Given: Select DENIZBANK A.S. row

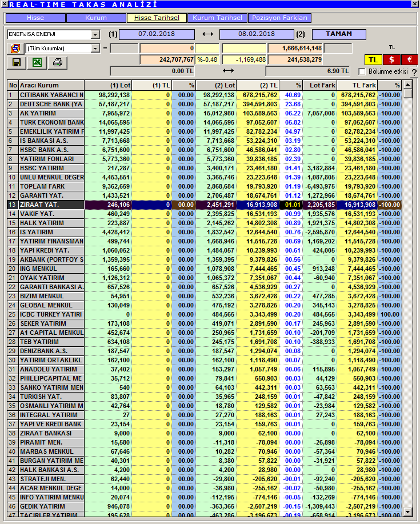Looking at the screenshot, I should [x=205, y=351].
